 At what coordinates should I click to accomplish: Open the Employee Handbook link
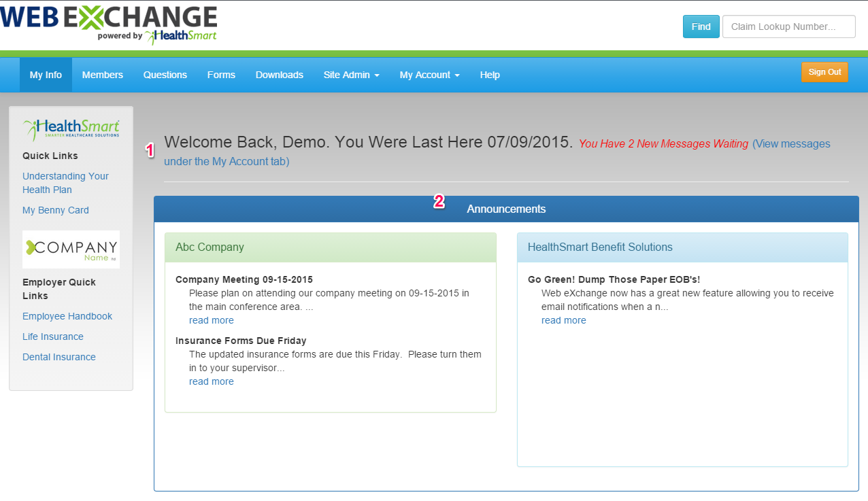[x=67, y=316]
